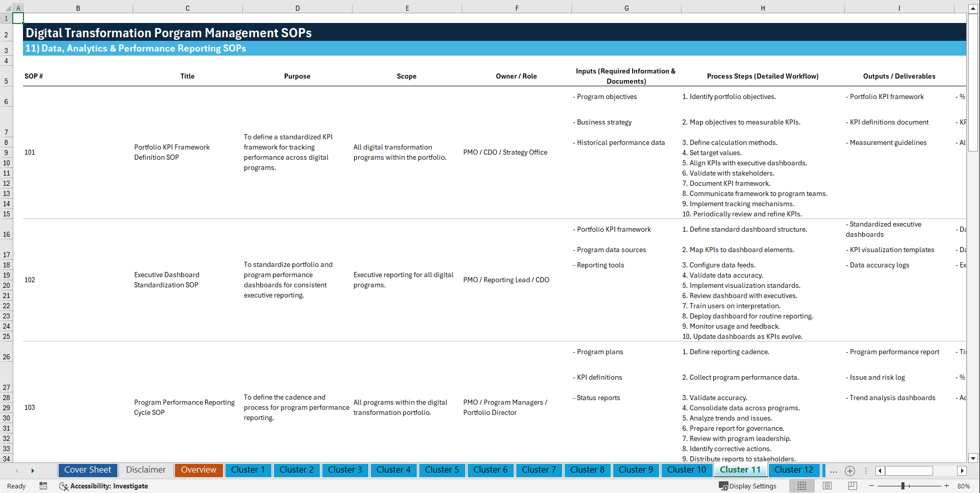
Task: Open the Cluster 12 worksheet tab
Action: coord(794,470)
